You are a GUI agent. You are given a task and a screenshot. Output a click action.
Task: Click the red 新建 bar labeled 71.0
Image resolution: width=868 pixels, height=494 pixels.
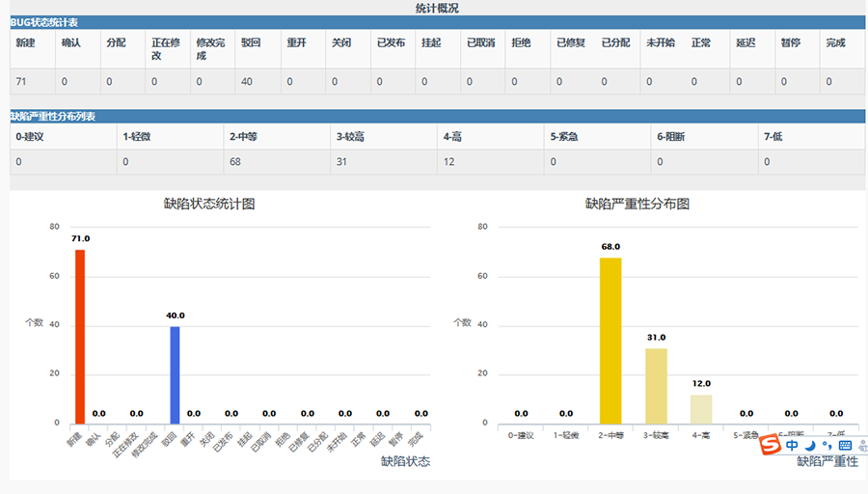[80, 337]
